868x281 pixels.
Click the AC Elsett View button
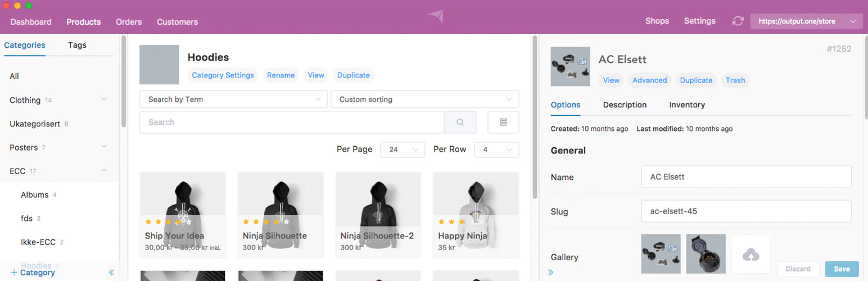[611, 80]
